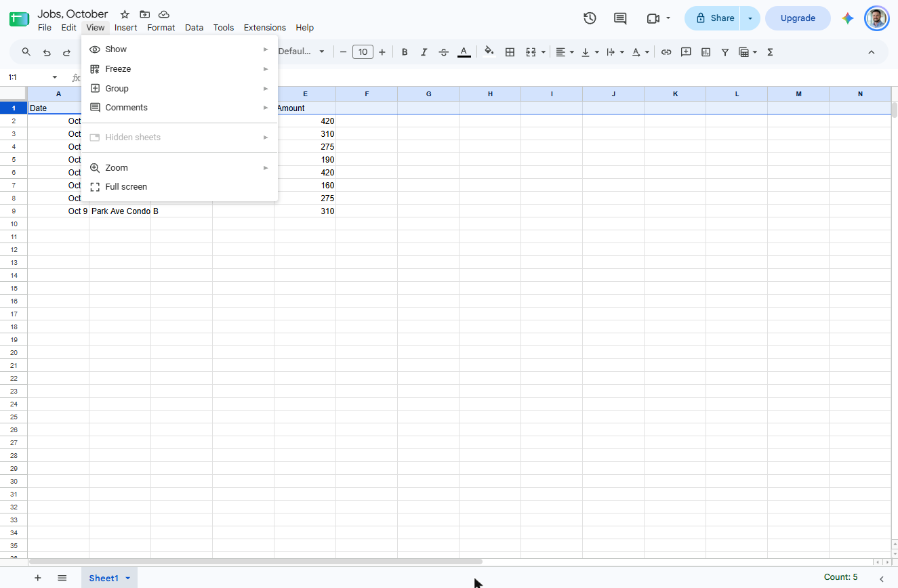
Task: Hide the menus with collapse chevron
Action: tap(872, 52)
